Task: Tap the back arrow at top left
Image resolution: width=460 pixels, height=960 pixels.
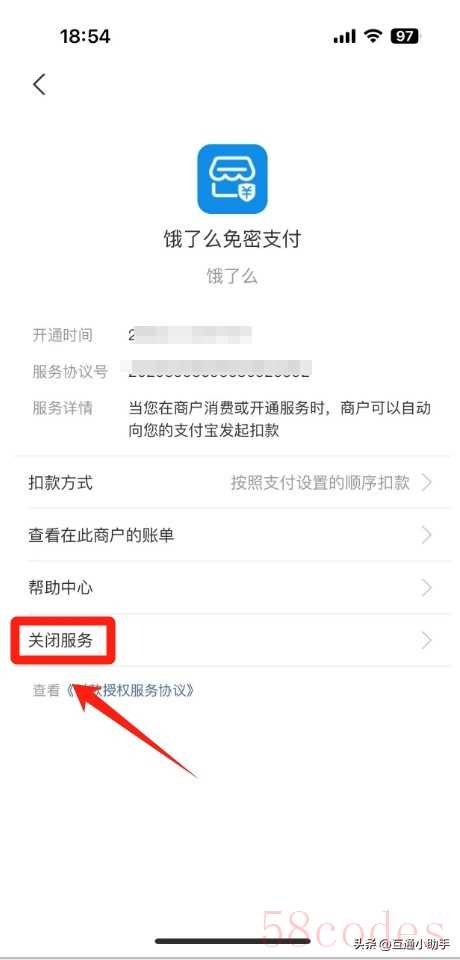Action: tap(39, 84)
